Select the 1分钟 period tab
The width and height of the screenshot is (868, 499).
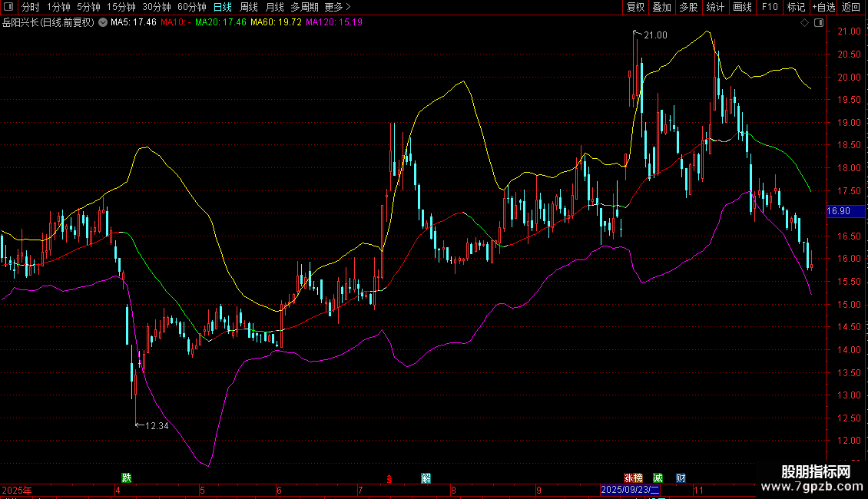pyautogui.click(x=58, y=7)
